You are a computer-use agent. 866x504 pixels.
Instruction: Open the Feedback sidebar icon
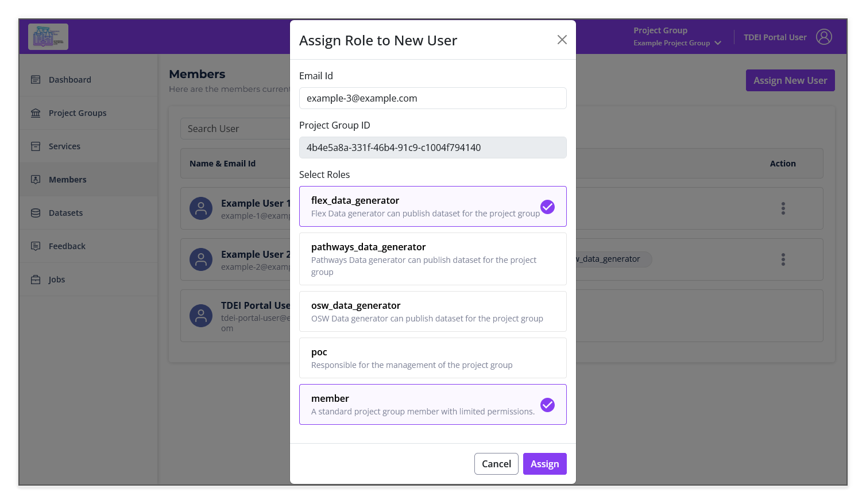(x=36, y=246)
